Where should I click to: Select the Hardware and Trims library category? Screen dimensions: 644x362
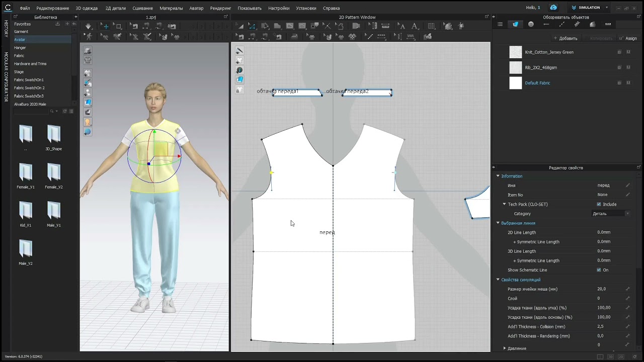pos(30,64)
